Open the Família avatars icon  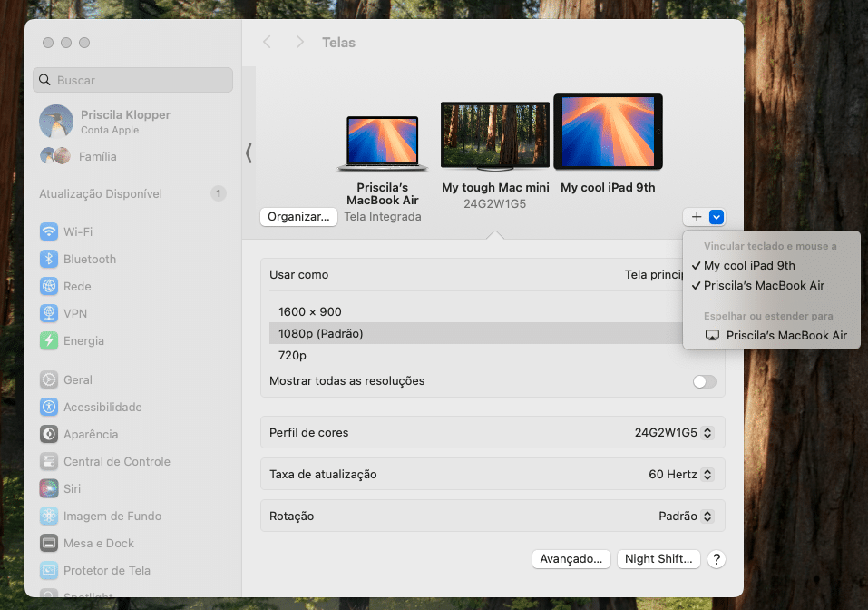(55, 156)
